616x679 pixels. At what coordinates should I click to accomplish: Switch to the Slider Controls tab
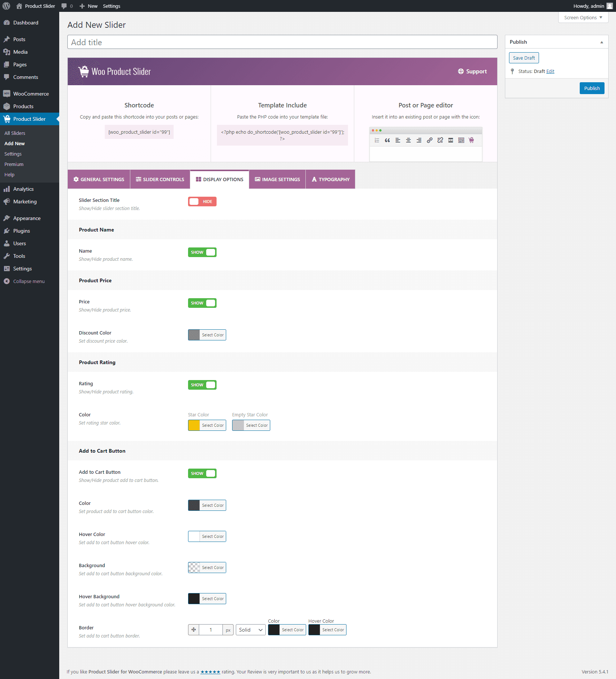click(160, 179)
